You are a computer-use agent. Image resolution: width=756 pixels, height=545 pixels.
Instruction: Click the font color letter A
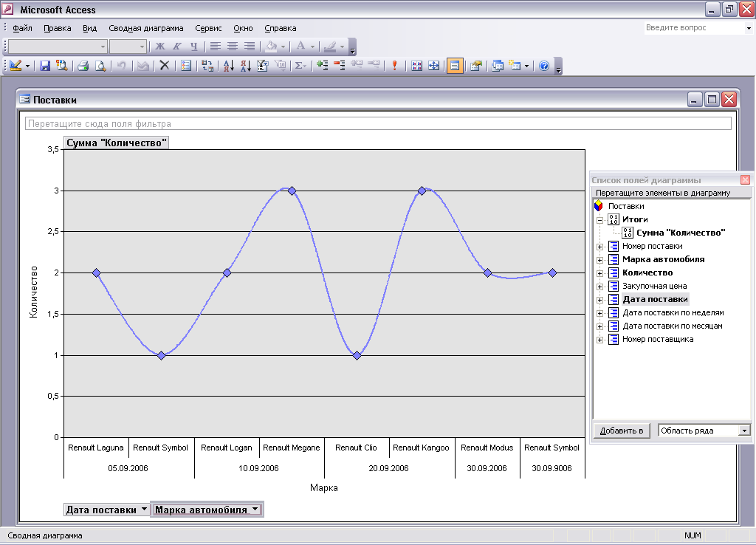[301, 47]
